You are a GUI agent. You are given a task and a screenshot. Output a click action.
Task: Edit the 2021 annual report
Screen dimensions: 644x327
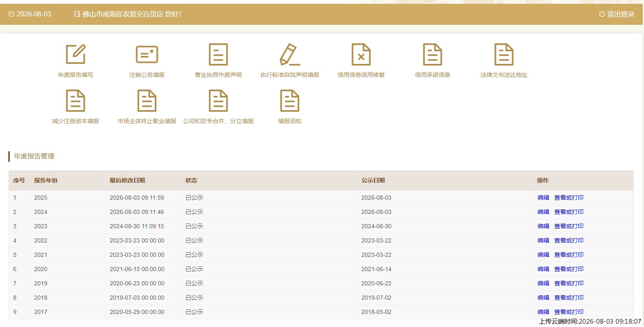pos(543,255)
